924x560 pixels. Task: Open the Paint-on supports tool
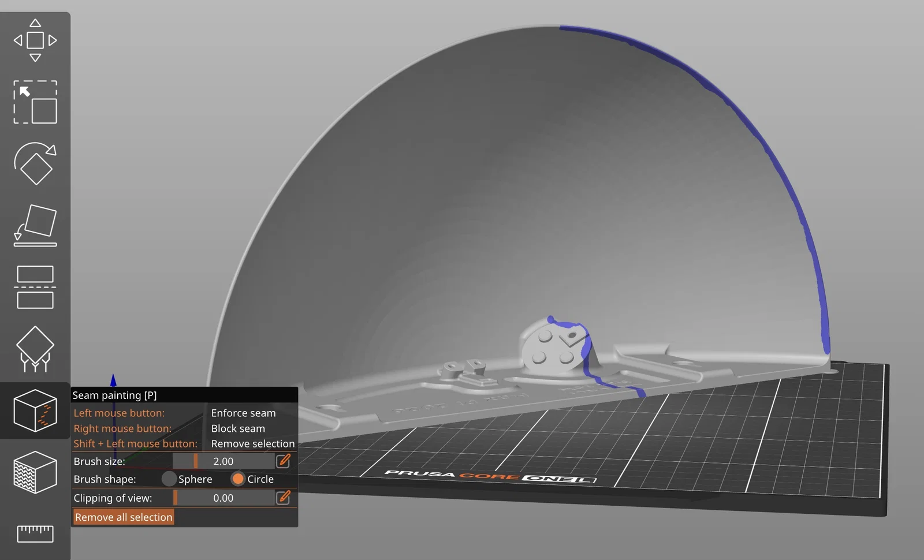(35, 349)
